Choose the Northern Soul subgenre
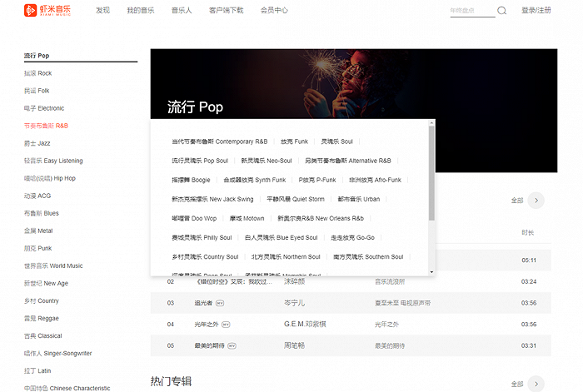 click(286, 256)
